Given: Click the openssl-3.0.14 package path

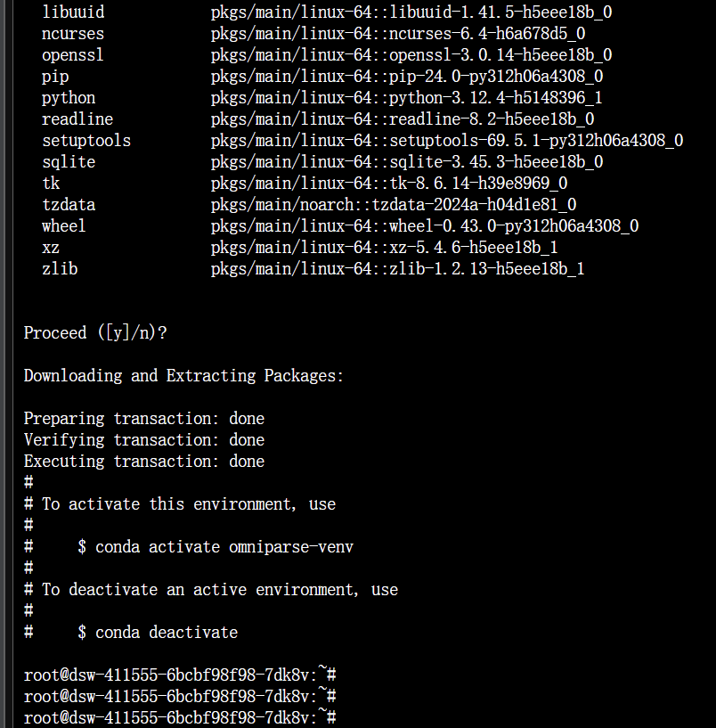Looking at the screenshot, I should click(411, 54).
